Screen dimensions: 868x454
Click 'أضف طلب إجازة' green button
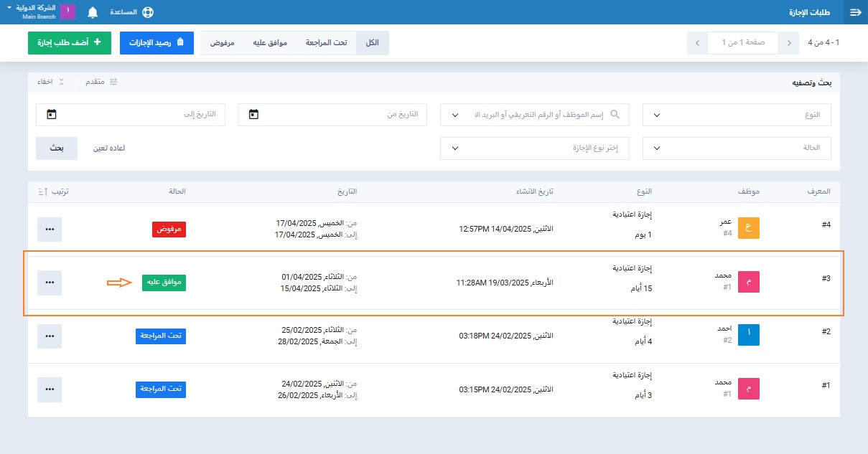(69, 43)
